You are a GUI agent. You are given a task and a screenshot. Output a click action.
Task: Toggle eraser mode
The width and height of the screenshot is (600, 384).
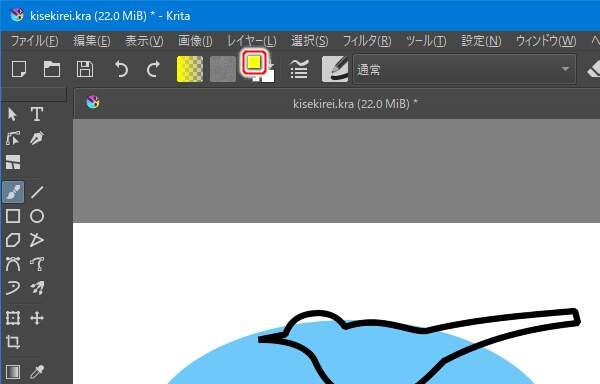click(593, 69)
